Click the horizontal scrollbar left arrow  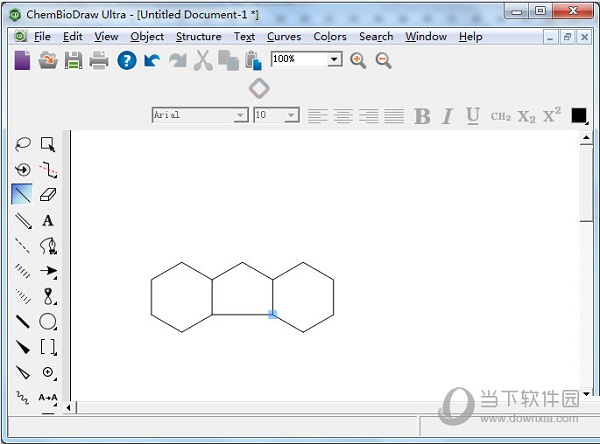click(x=68, y=408)
